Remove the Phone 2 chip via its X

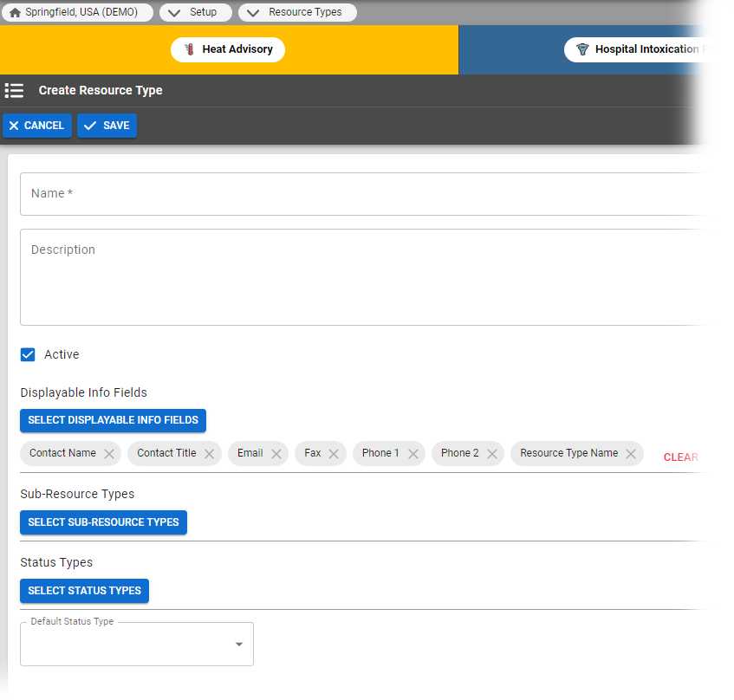(x=492, y=453)
